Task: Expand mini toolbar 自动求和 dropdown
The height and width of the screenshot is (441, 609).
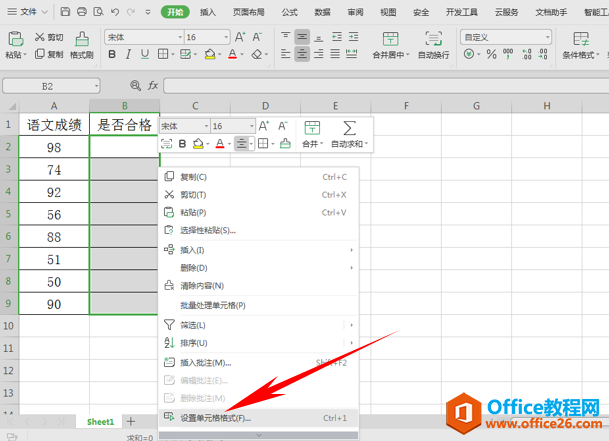Action: click(x=366, y=144)
